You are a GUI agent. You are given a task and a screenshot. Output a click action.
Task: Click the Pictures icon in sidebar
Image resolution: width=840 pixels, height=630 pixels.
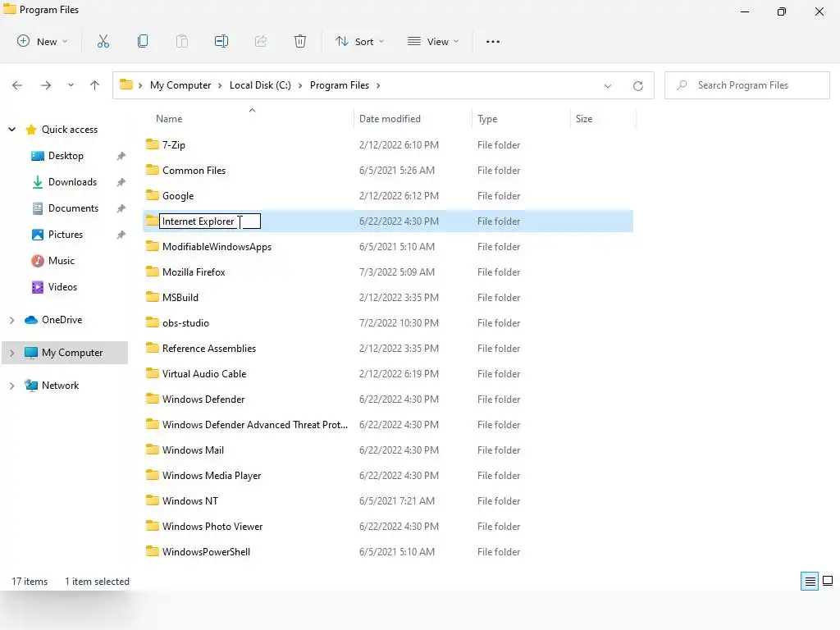coord(38,235)
